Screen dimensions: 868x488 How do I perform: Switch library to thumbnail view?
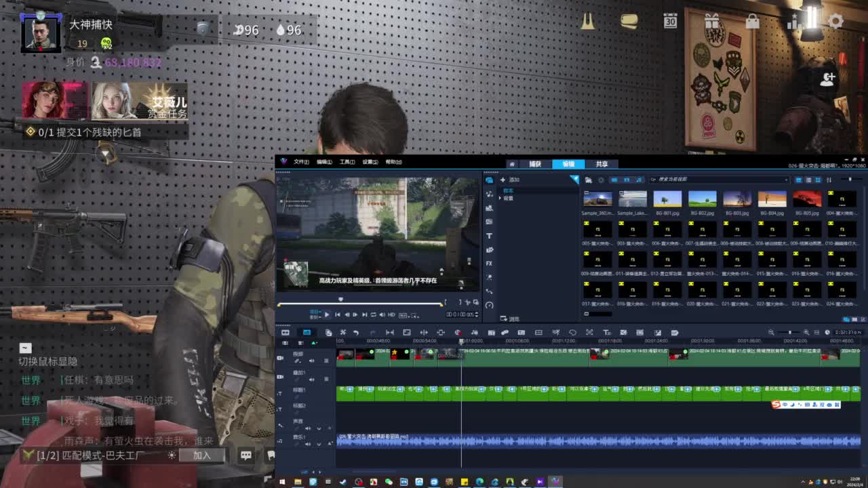818,180
